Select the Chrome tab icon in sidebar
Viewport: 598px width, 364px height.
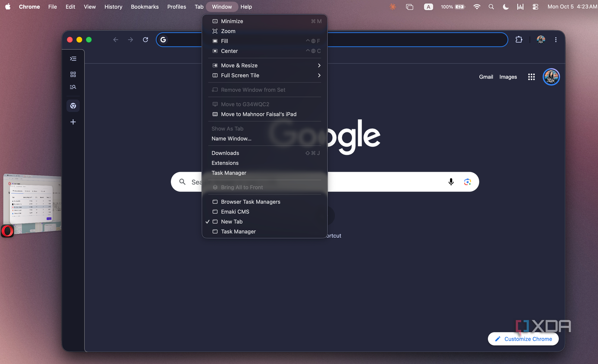pos(73,106)
